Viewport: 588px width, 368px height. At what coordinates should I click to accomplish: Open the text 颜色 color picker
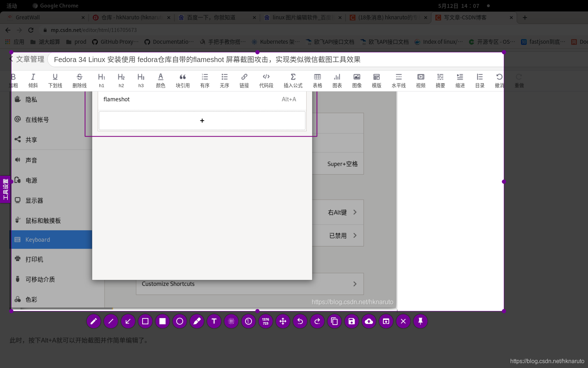click(161, 81)
